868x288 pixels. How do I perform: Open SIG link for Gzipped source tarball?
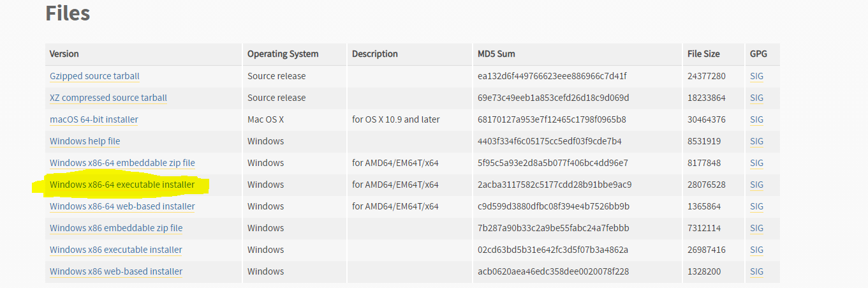pyautogui.click(x=756, y=76)
